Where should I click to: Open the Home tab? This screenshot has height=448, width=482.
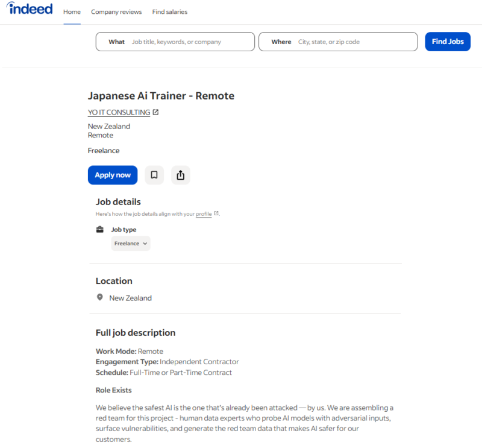click(x=72, y=11)
